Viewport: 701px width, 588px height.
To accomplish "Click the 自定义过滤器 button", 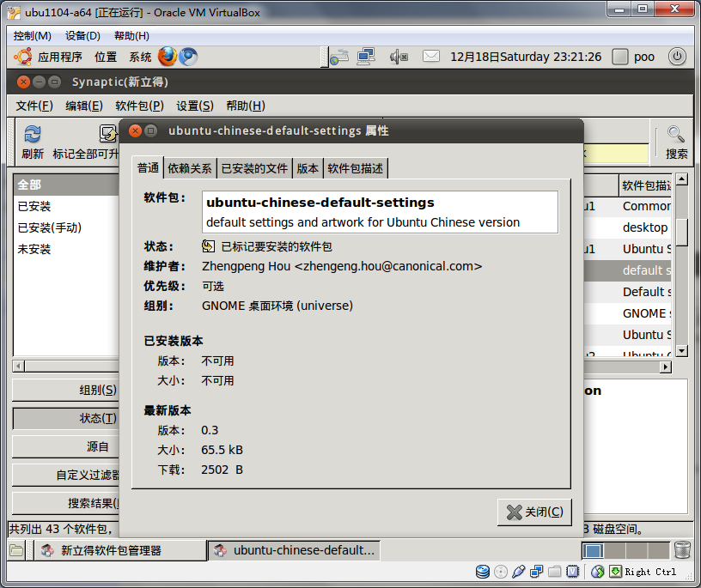I will click(x=65, y=475).
